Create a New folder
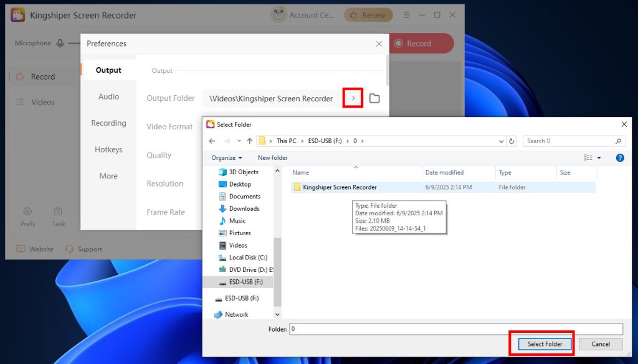 (273, 157)
